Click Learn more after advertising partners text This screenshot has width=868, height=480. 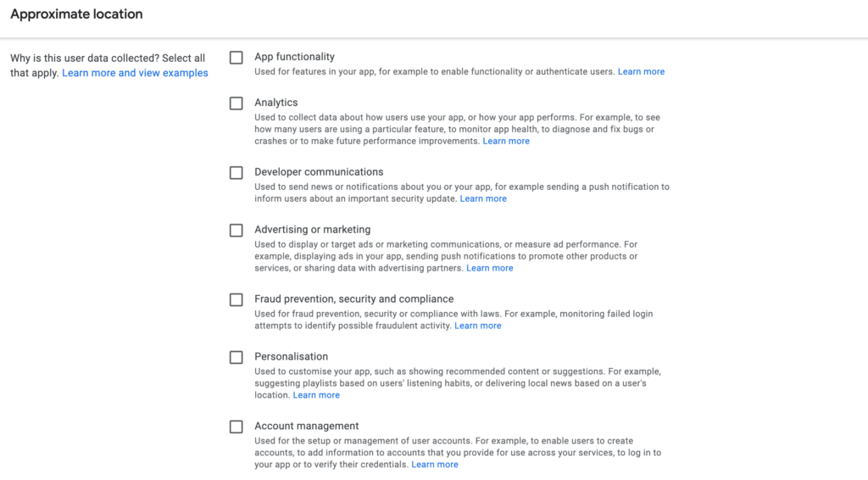[490, 269]
